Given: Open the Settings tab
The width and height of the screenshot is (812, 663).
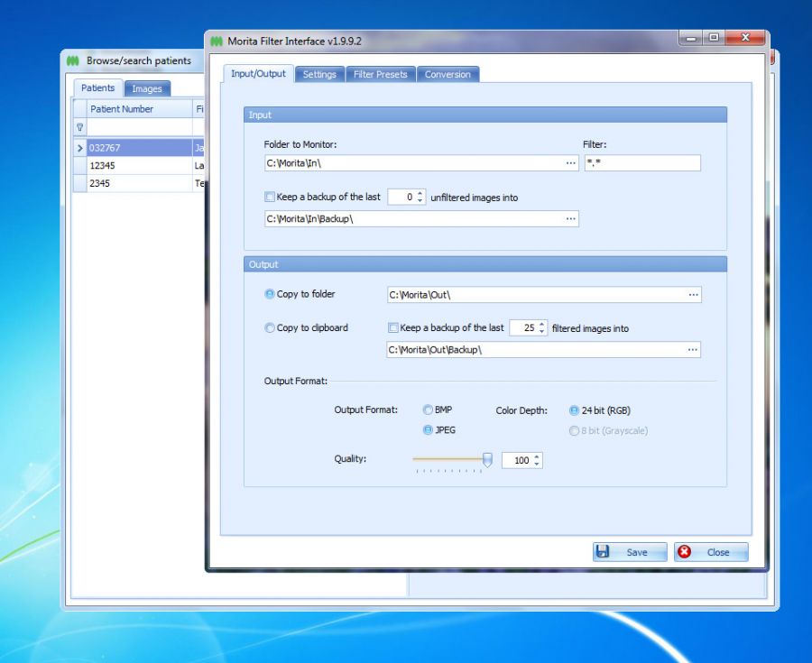Looking at the screenshot, I should [x=319, y=75].
